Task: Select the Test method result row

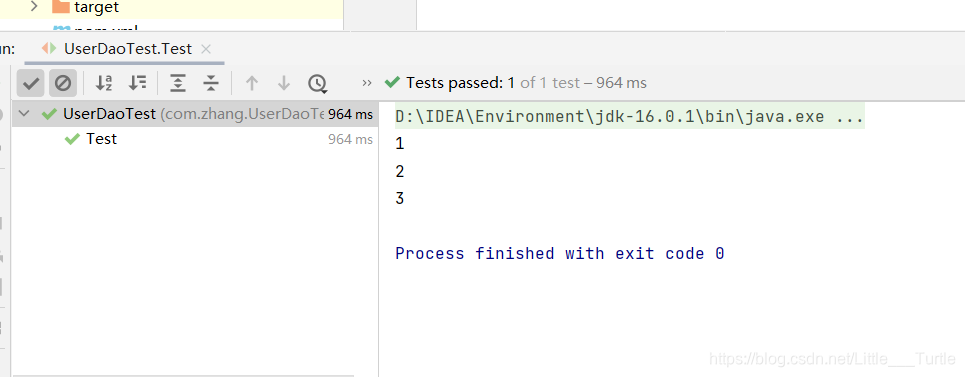Action: pos(194,139)
